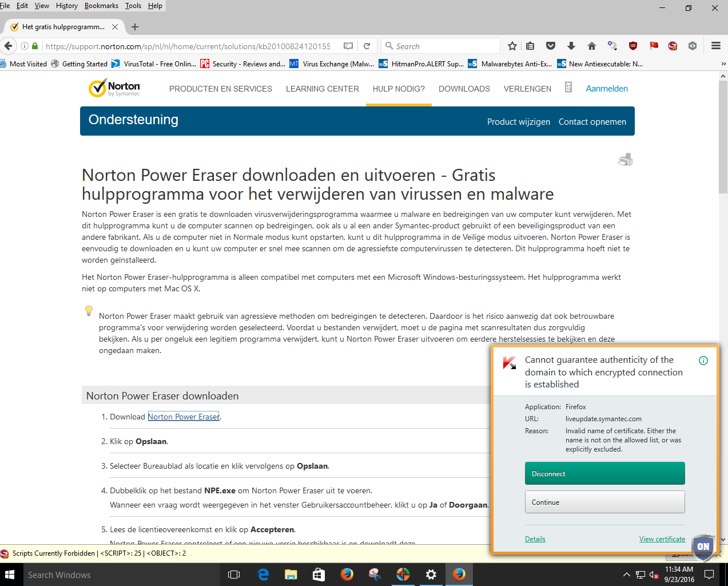Go back with the Firefox back arrow

(x=8, y=46)
